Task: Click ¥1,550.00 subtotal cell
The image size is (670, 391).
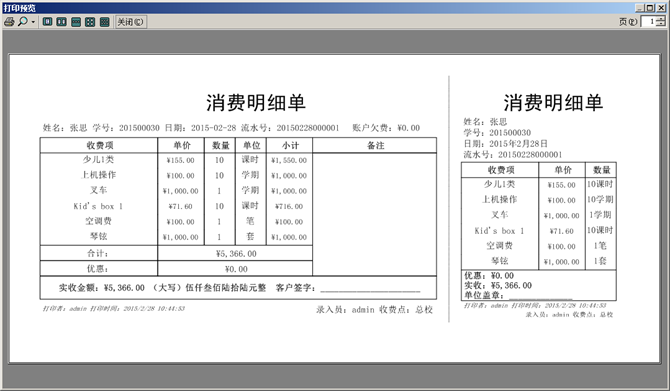Action: pos(289,160)
